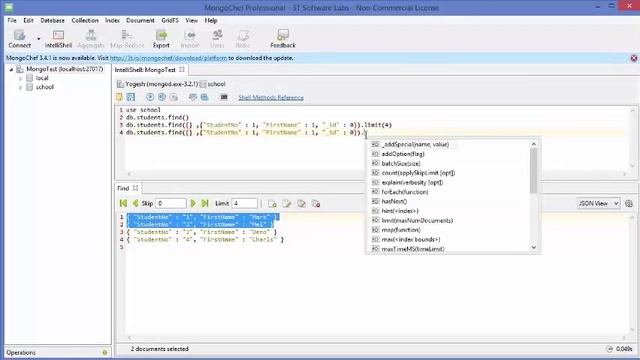Click the Export toolbar icon
The width and height of the screenshot is (640, 360).
161,39
